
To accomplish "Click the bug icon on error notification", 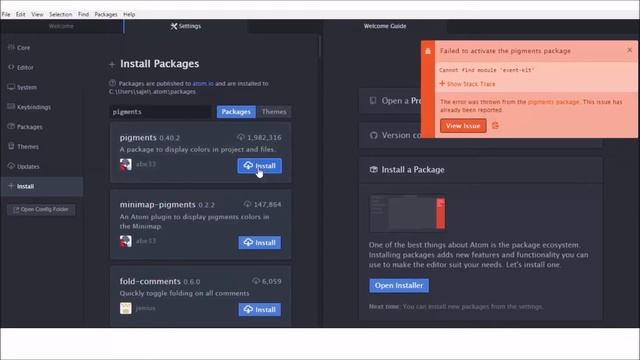I will pos(428,51).
